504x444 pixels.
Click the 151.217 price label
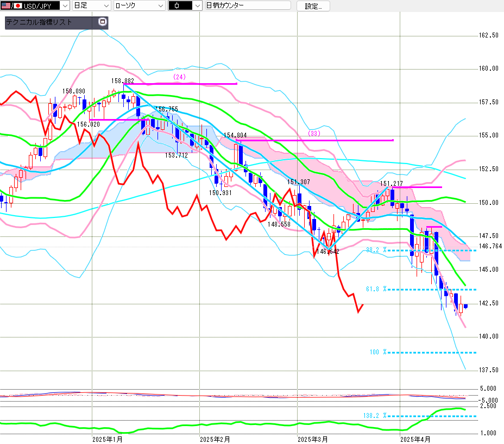[392, 183]
